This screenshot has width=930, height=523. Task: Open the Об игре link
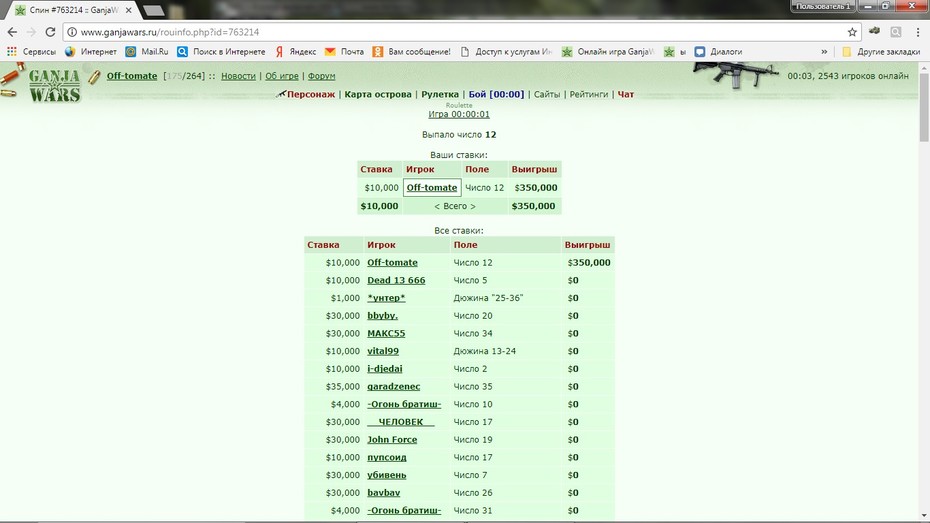tap(282, 76)
